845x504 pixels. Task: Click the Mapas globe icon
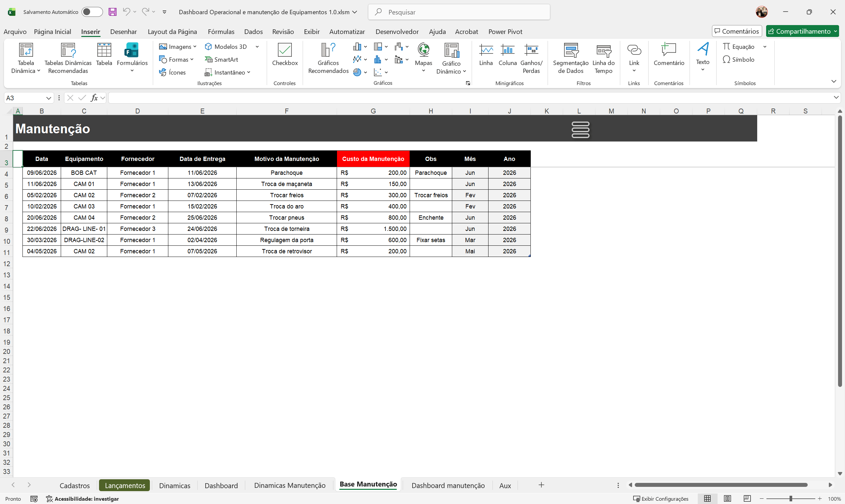[x=423, y=50]
